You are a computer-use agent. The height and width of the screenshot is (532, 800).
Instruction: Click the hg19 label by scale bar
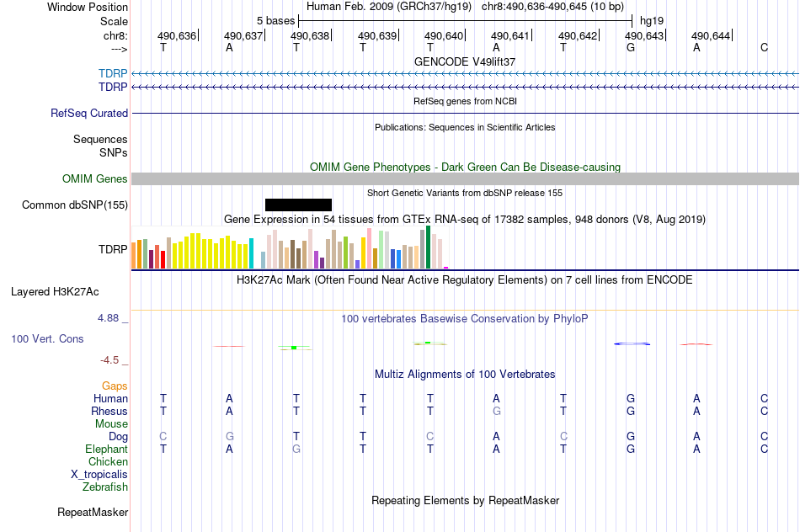pos(652,21)
